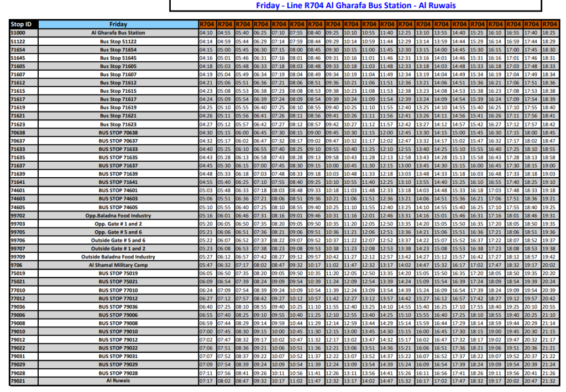Click the blue Friday column header
The image size is (566, 392).
(x=118, y=24)
